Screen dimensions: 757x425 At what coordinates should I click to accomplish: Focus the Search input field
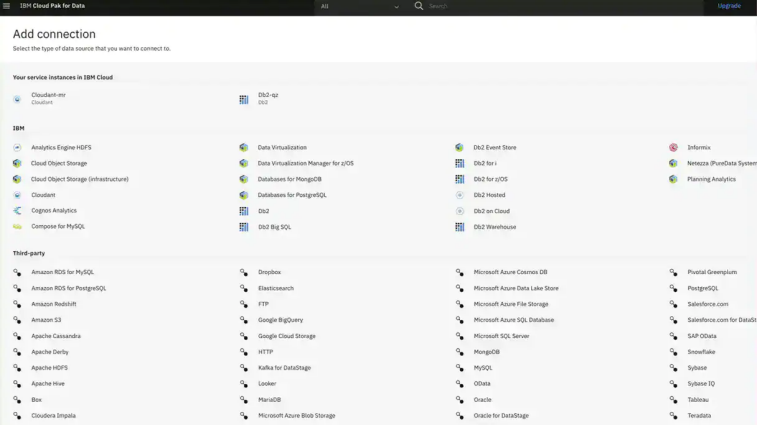[x=564, y=6]
